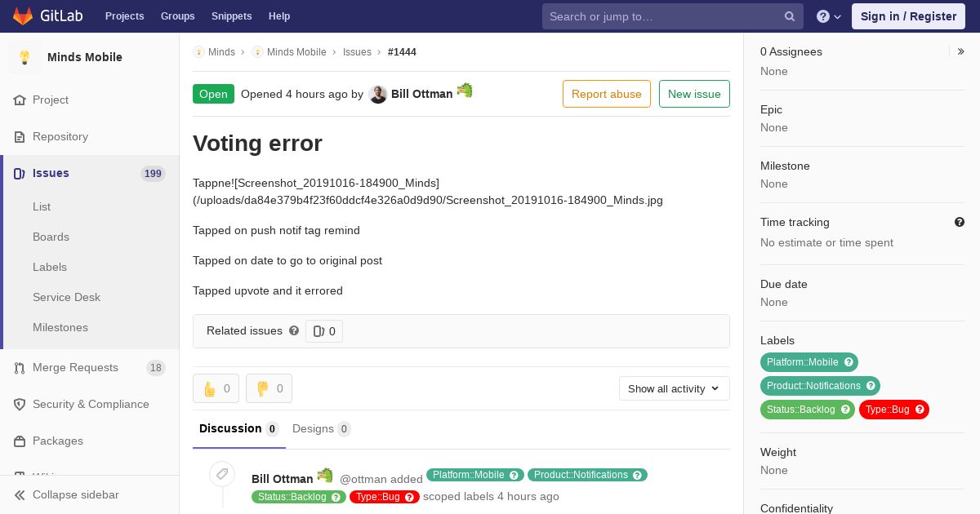
Task: Click help icon on Platform::Mobile sidebar label
Action: (x=849, y=362)
